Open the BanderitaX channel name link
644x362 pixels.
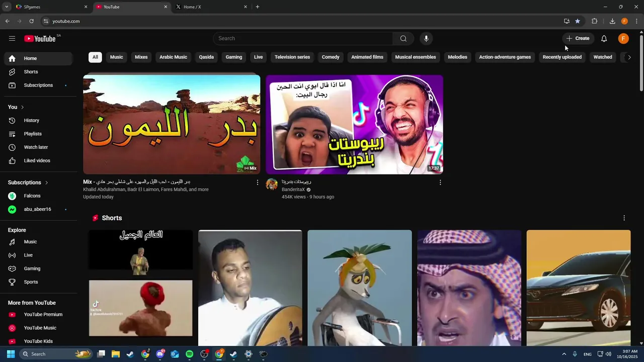(293, 190)
